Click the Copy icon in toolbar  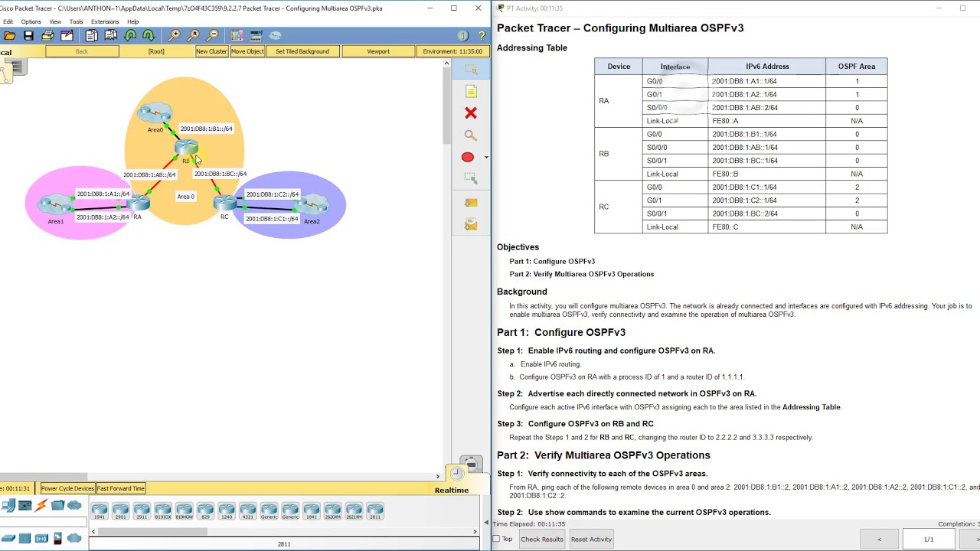click(91, 36)
